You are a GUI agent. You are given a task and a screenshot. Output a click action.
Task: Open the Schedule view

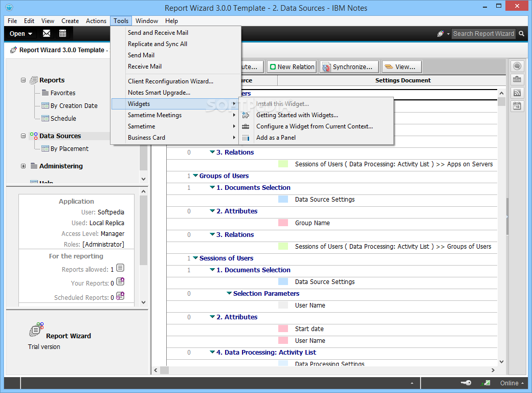(63, 118)
